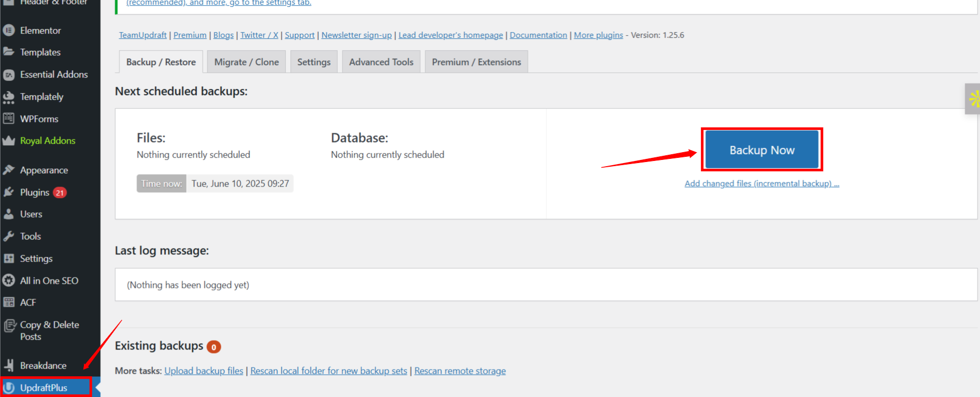The height and width of the screenshot is (397, 980).
Task: Switch to the Premium / Extensions tab
Action: pyautogui.click(x=477, y=62)
